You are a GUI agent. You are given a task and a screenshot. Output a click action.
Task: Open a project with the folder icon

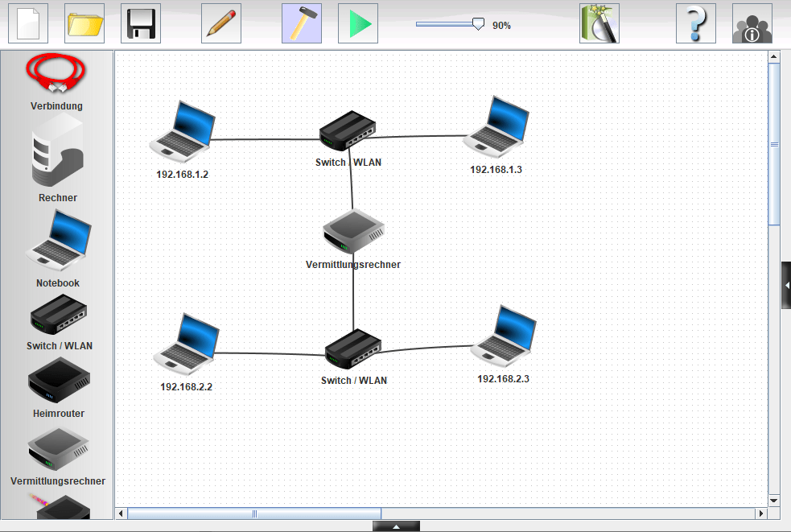coord(84,23)
